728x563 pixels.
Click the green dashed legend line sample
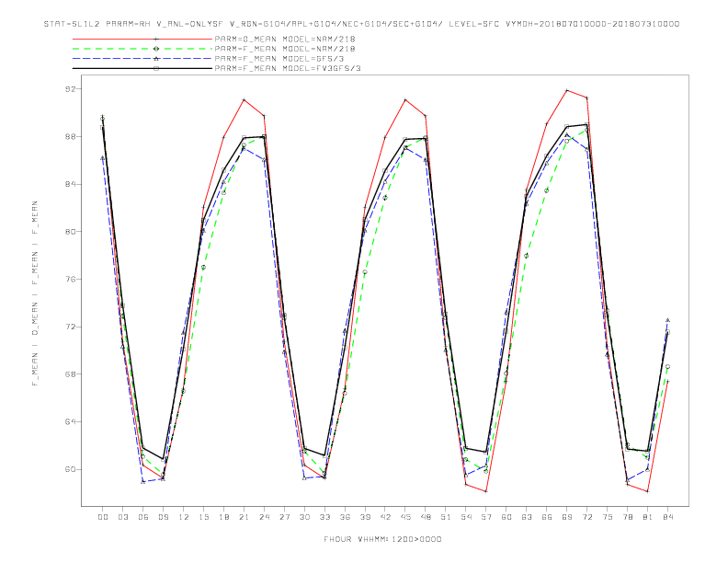142,49
